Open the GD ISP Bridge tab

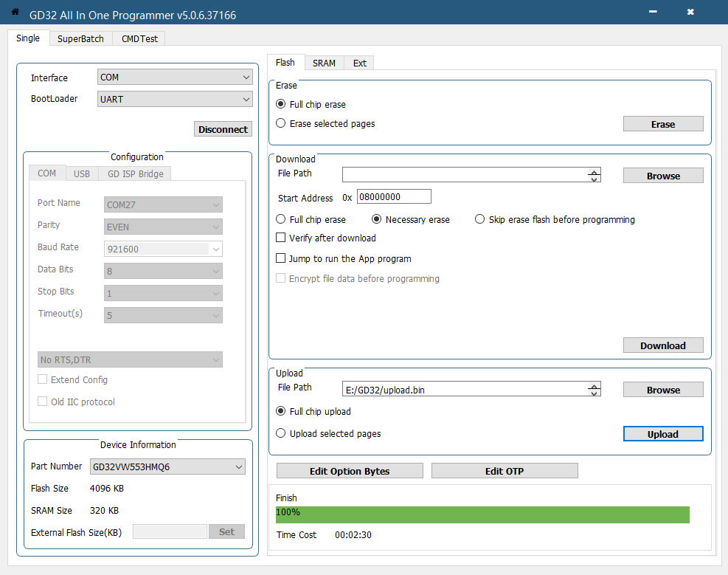[x=135, y=173]
